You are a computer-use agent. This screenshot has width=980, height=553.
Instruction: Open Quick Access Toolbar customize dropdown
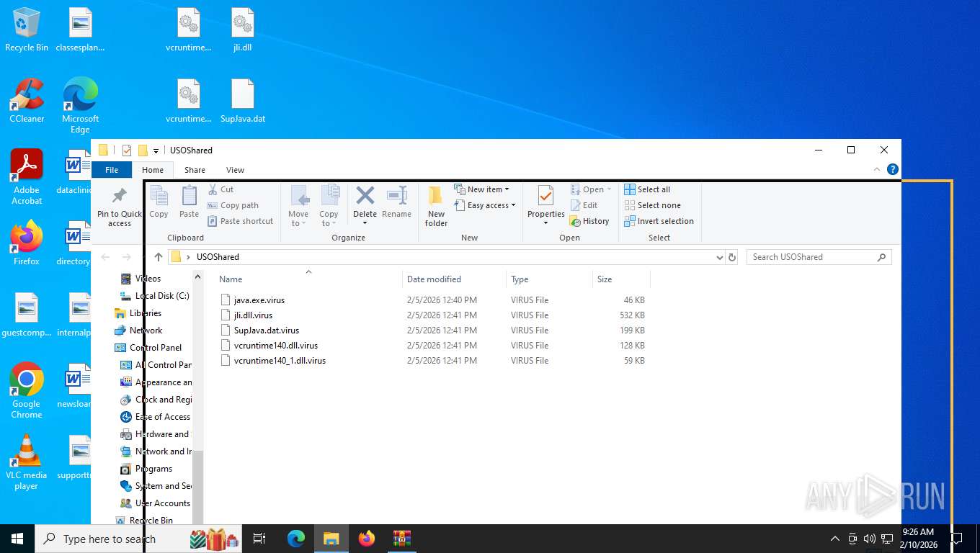[x=156, y=150]
